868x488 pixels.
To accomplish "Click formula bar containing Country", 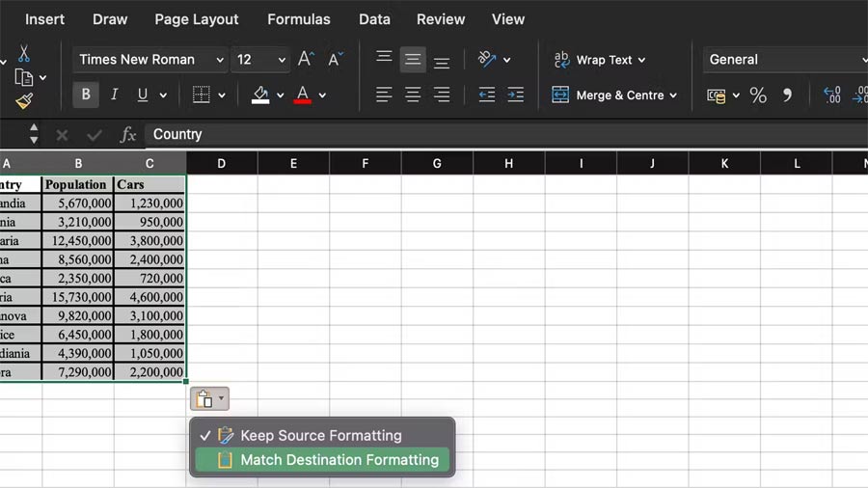I will (506, 134).
